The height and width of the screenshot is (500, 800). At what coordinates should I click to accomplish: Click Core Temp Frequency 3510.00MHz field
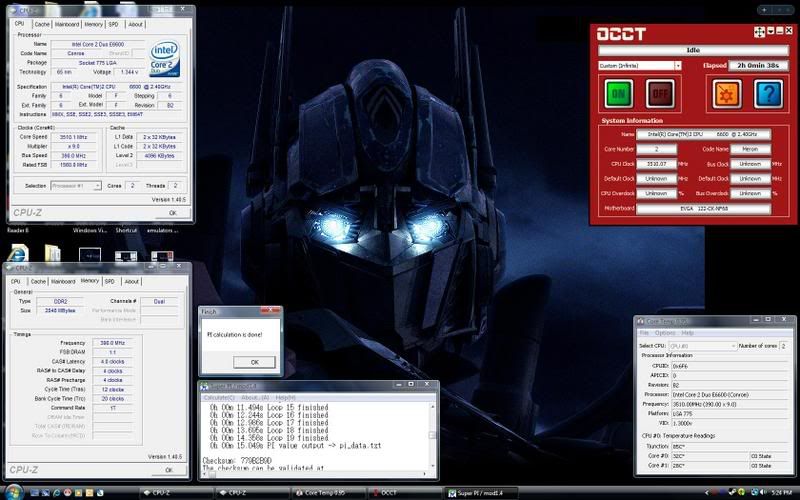pos(729,404)
